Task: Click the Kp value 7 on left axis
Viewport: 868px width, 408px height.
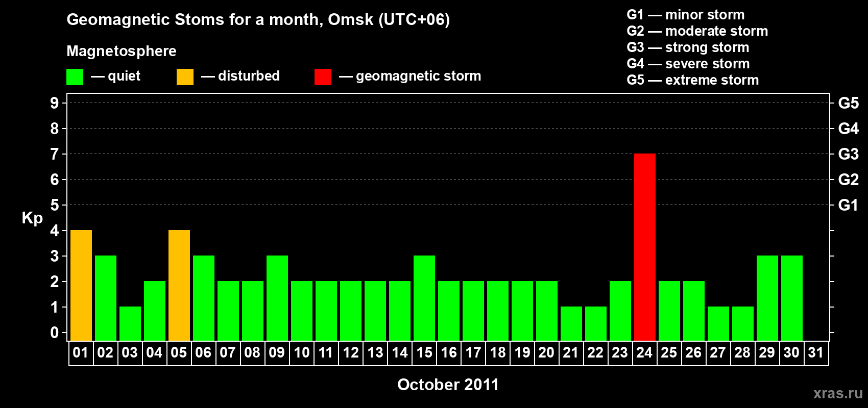Action: coord(55,154)
